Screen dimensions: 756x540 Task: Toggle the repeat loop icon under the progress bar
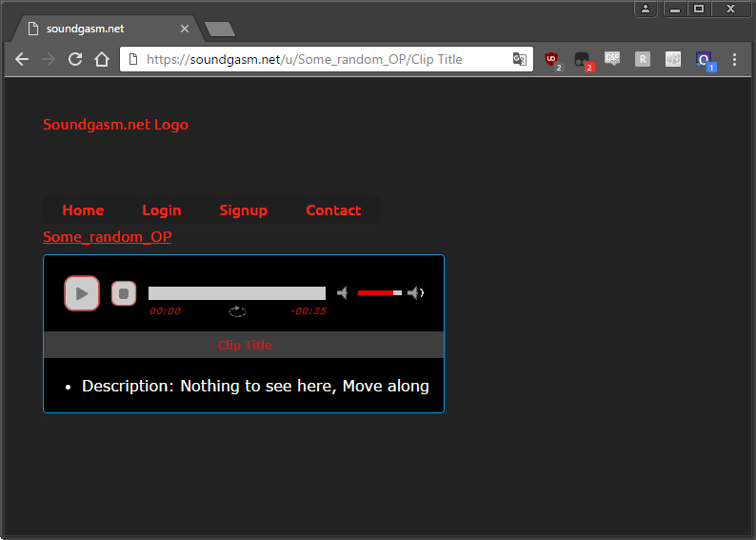pyautogui.click(x=237, y=311)
